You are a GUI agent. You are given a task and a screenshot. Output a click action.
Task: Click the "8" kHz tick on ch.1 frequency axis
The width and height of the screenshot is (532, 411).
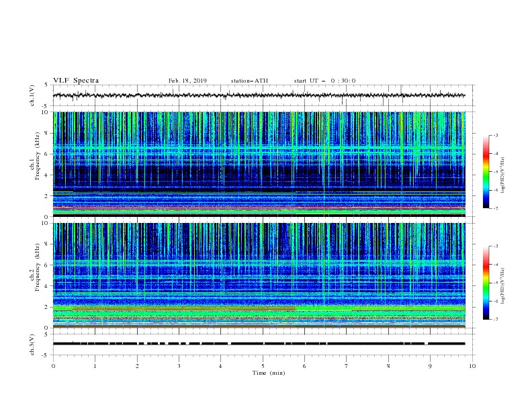pos(46,133)
